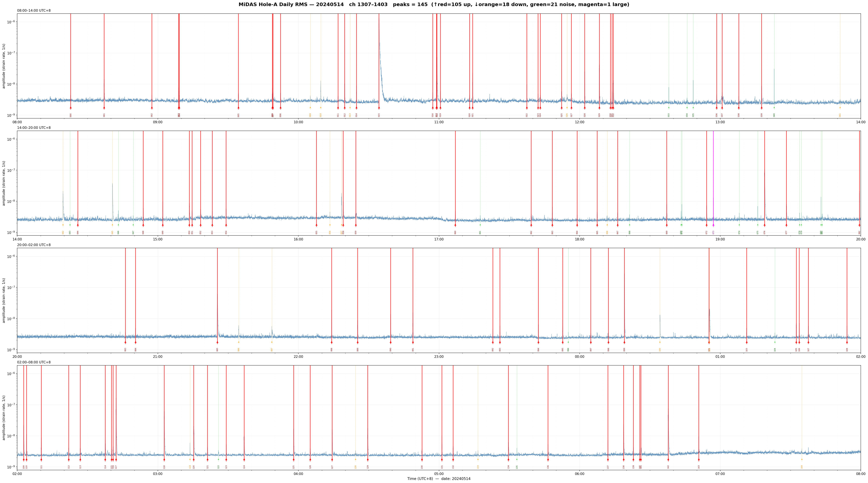
Task: Click the 04:00 tick label
Action: click(x=298, y=474)
